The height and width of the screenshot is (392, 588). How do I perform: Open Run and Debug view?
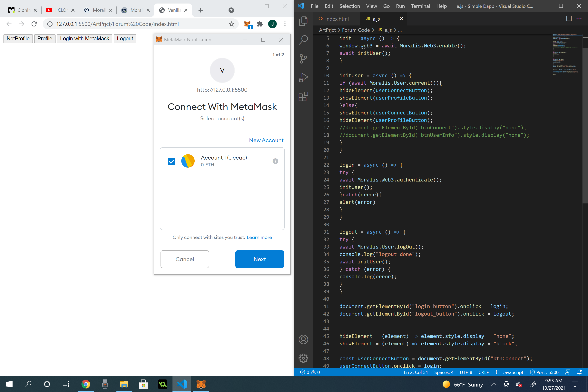click(303, 78)
